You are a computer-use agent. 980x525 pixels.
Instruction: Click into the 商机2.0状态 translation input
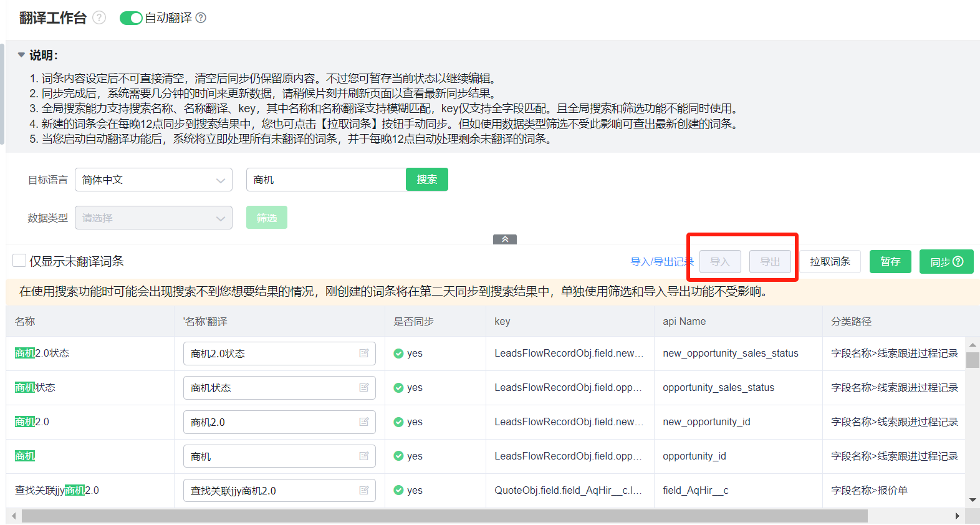[279, 354]
